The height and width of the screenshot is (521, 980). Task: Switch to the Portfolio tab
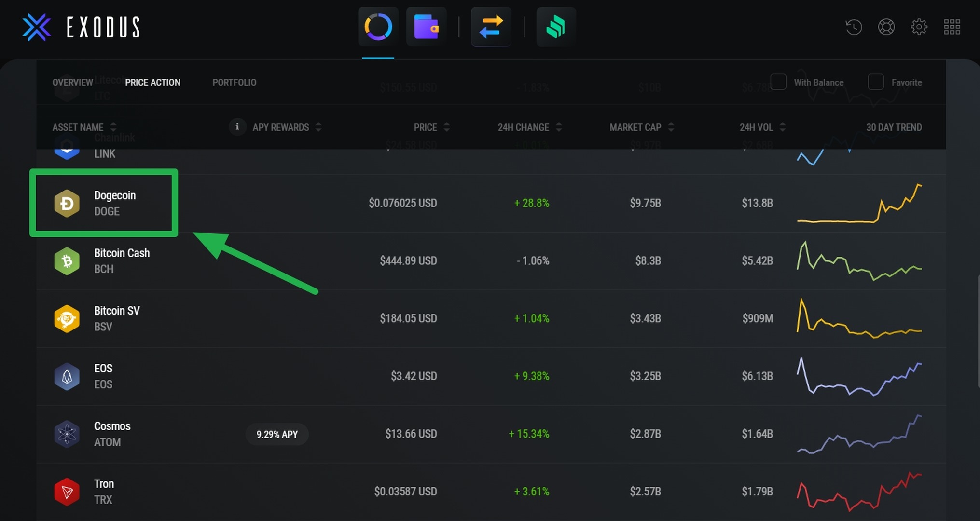point(235,82)
